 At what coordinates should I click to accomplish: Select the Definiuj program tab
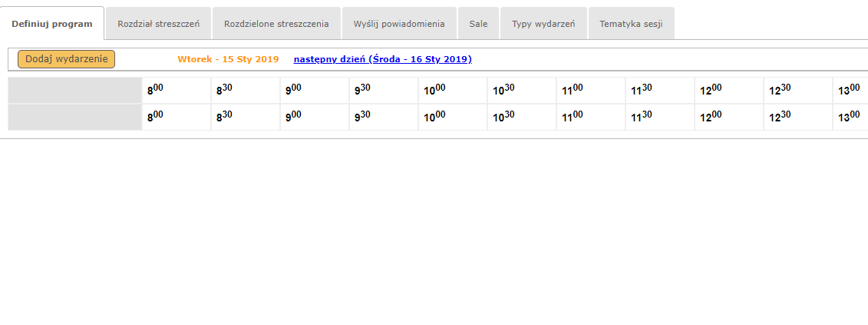[x=52, y=24]
